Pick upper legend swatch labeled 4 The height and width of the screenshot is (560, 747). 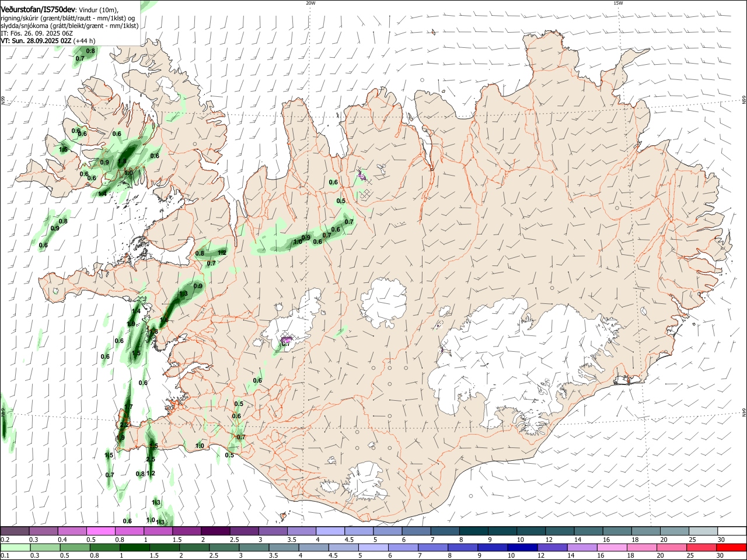330,531
